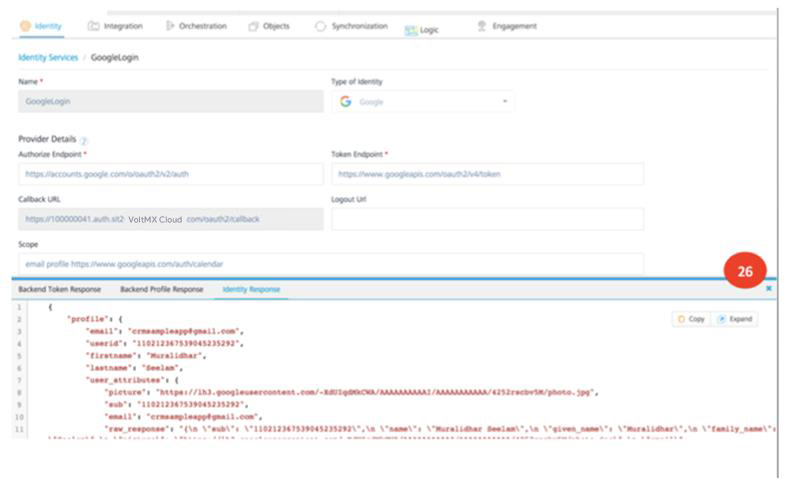Click the Identity tab icon
Image resolution: width=800 pixels, height=490 pixels.
pyautogui.click(x=25, y=26)
